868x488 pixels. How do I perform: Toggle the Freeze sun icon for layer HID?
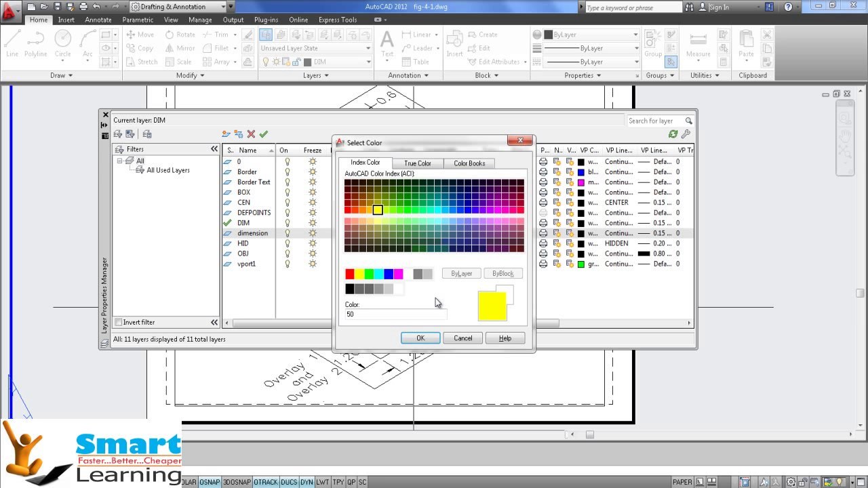click(313, 243)
